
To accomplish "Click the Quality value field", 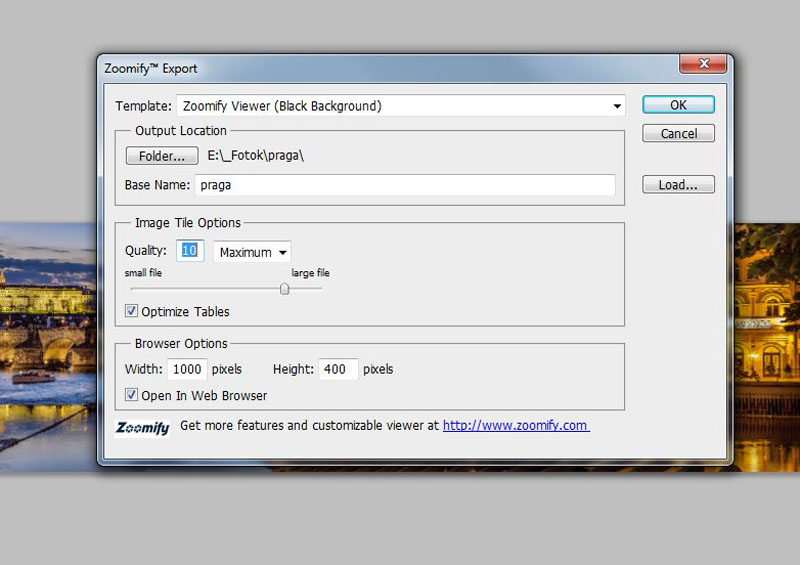I will 190,251.
